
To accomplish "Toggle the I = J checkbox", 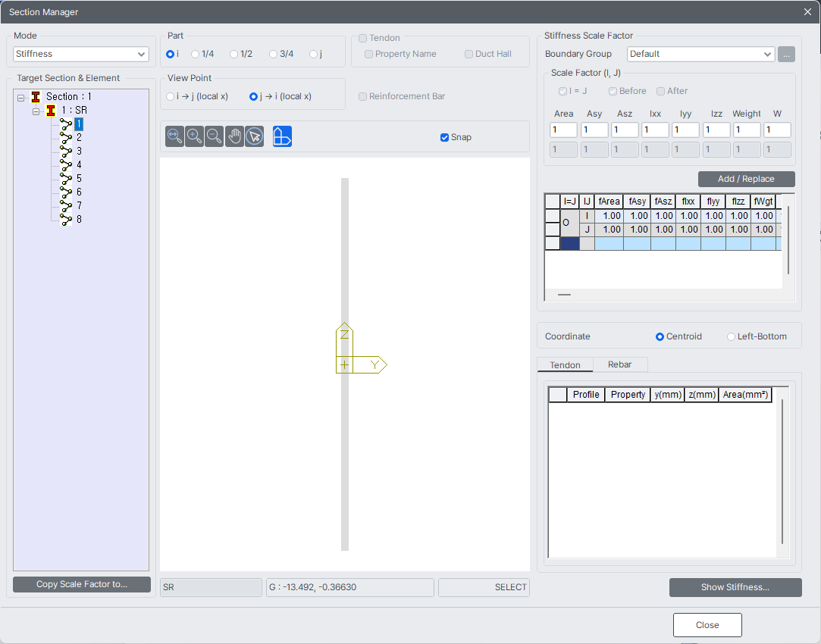I will pyautogui.click(x=562, y=91).
